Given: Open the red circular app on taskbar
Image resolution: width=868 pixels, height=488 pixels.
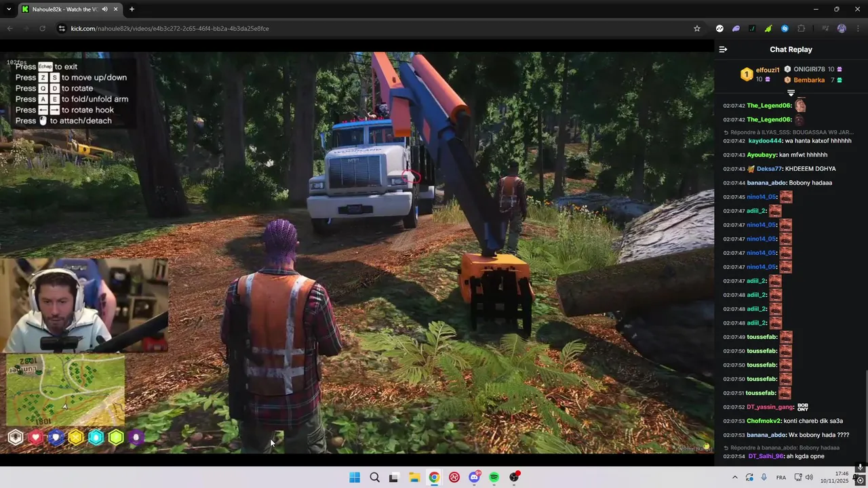Looking at the screenshot, I should [x=454, y=477].
